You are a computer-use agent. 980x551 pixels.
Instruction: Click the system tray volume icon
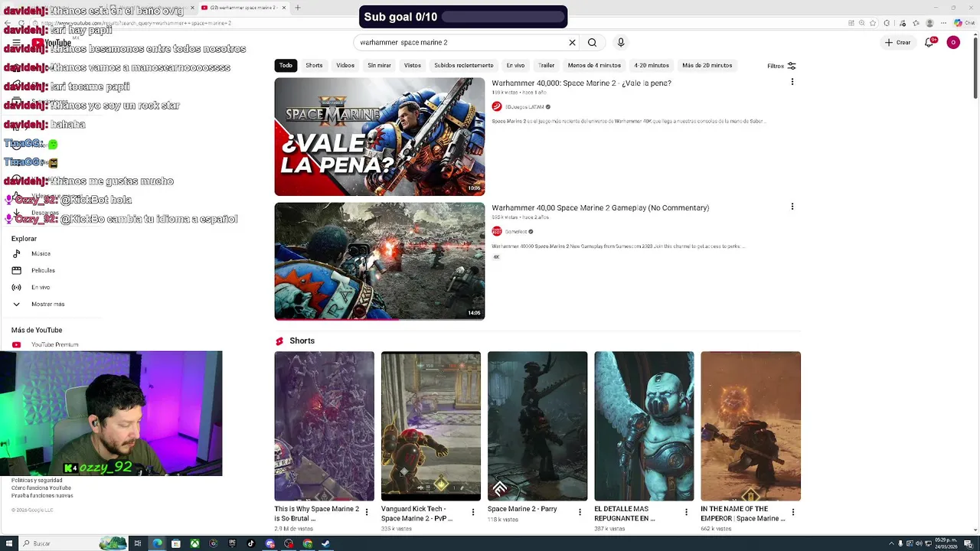point(919,543)
